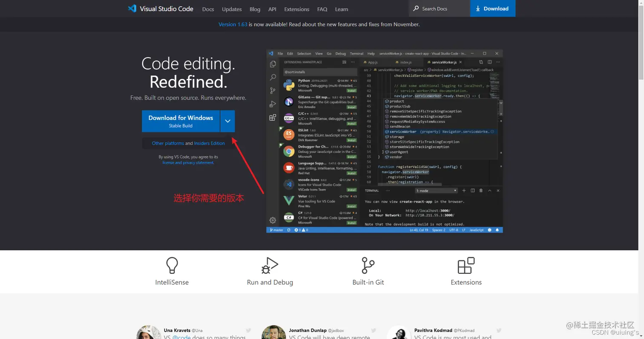Open the Selection menu in preview
The image size is (644, 339).
[x=304, y=54]
